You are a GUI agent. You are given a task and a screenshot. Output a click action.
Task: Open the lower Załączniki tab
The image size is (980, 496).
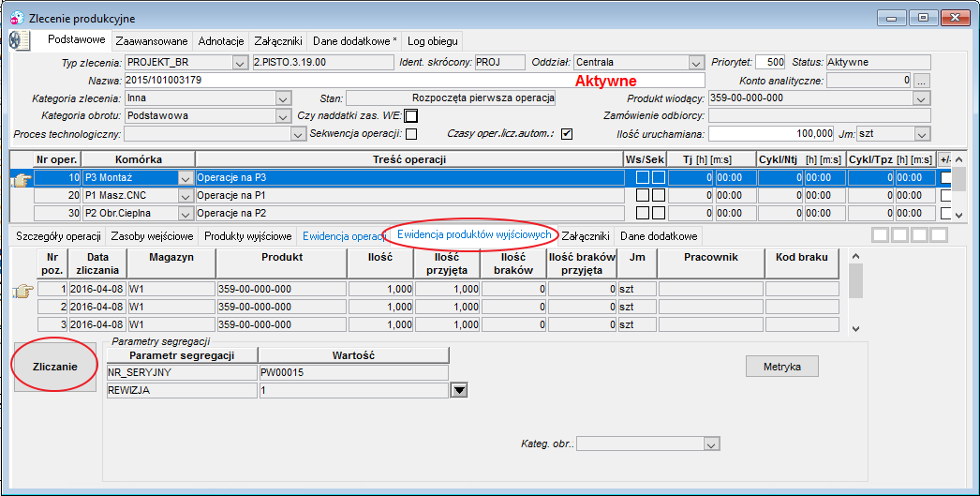(585, 236)
